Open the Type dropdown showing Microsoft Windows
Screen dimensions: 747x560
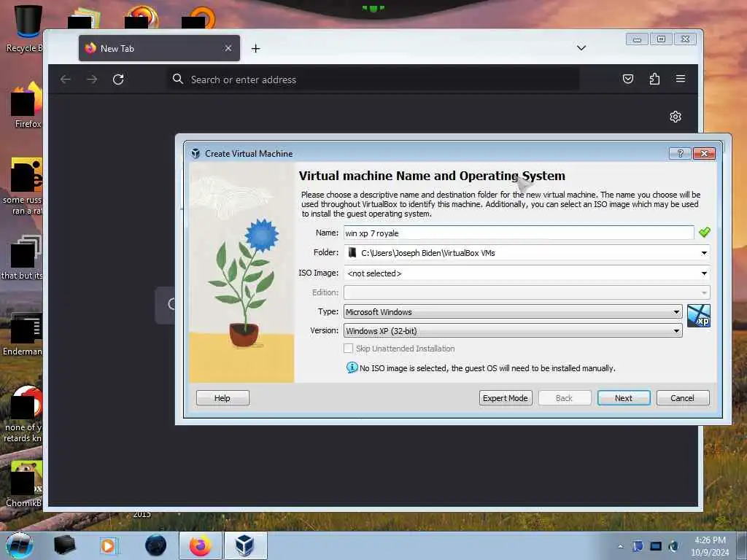pyautogui.click(x=513, y=312)
